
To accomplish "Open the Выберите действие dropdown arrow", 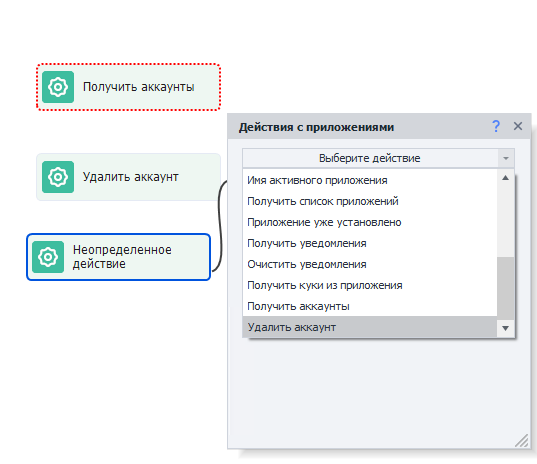I will (x=506, y=158).
